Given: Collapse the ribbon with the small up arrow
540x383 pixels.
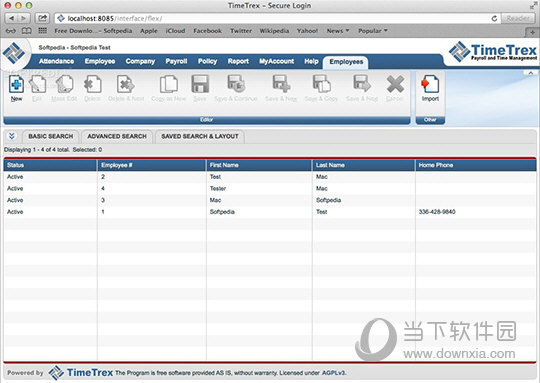Looking at the screenshot, I should point(531,73).
